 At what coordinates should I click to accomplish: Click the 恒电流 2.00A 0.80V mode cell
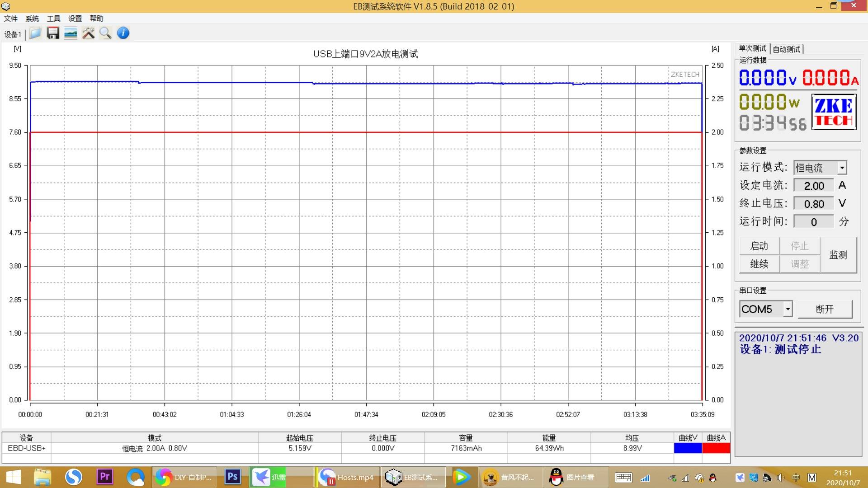(x=155, y=448)
